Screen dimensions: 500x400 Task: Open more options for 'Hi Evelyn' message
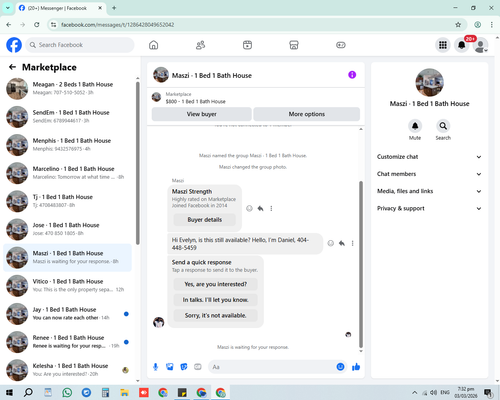point(352,243)
